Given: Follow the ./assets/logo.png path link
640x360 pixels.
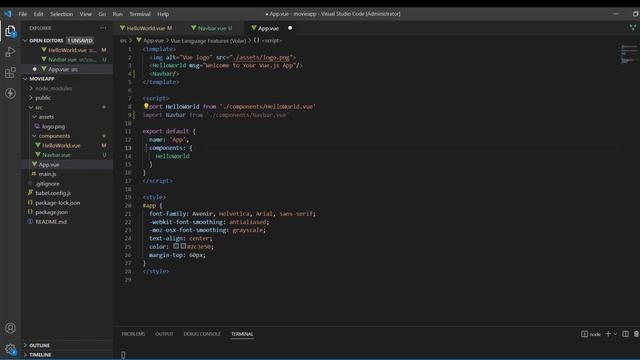Looking at the screenshot, I should (260, 58).
